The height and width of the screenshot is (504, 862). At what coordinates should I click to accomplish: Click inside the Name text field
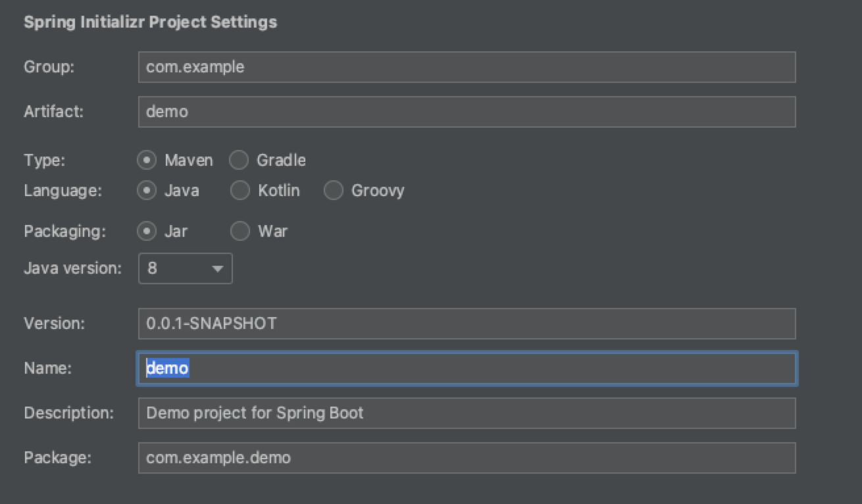tap(467, 368)
